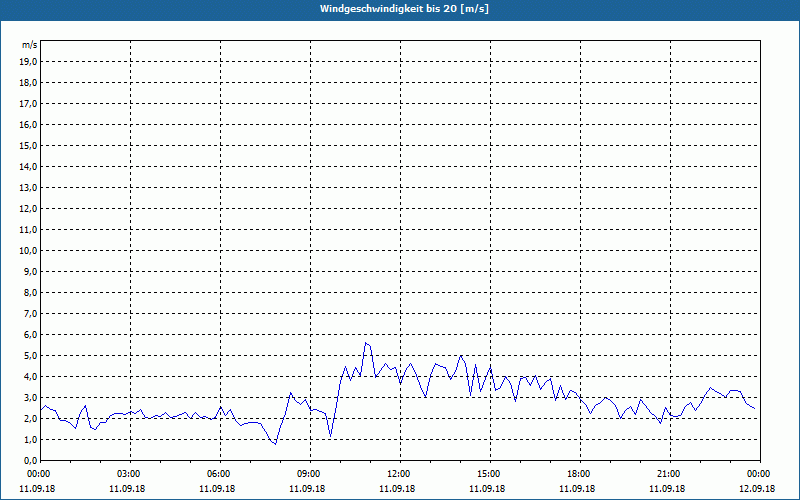
Task: Click the 09:00 time axis label
Action: 308,474
